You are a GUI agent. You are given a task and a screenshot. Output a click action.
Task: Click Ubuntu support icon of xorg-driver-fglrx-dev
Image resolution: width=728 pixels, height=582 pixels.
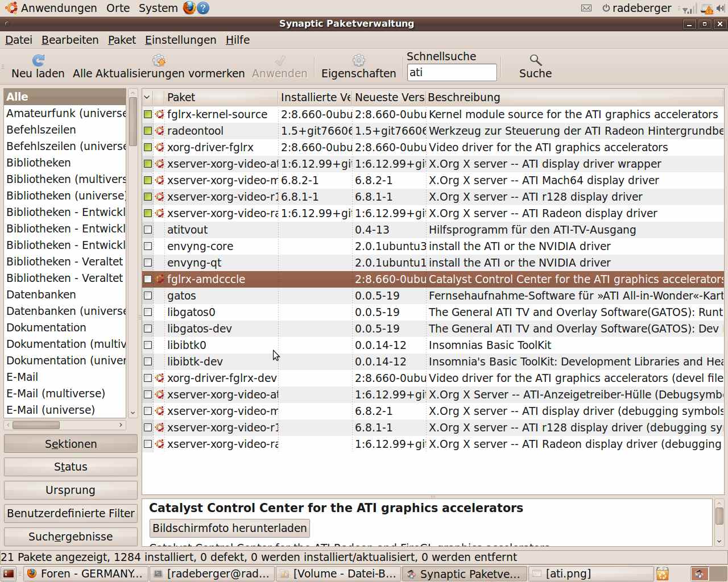coord(160,378)
